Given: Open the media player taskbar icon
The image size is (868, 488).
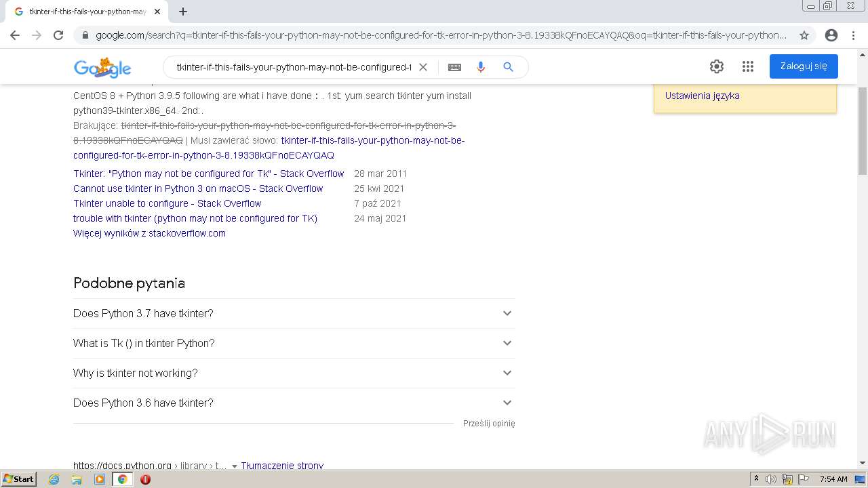Looking at the screenshot, I should [x=100, y=479].
